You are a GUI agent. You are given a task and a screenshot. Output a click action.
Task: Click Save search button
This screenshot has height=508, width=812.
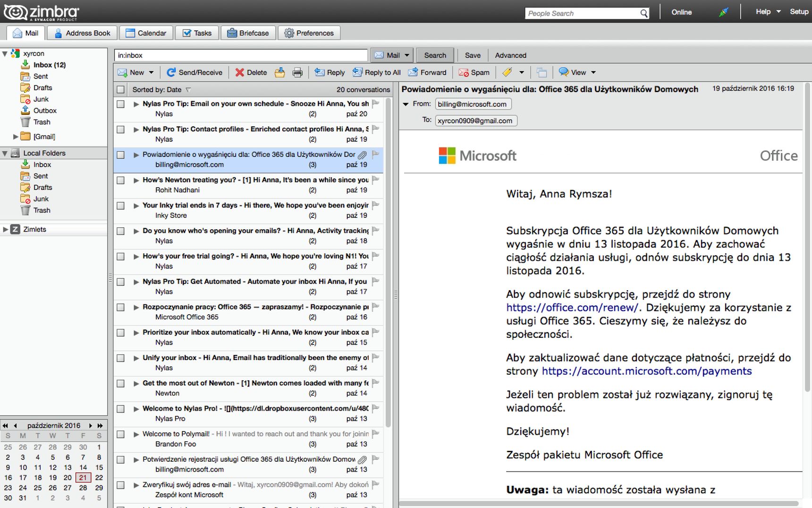point(473,55)
